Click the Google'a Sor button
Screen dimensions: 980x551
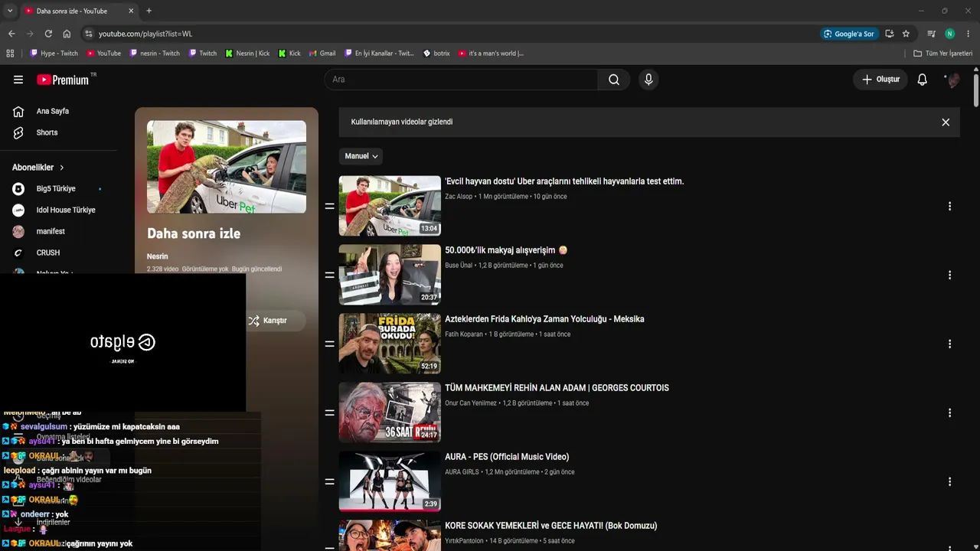tap(848, 34)
